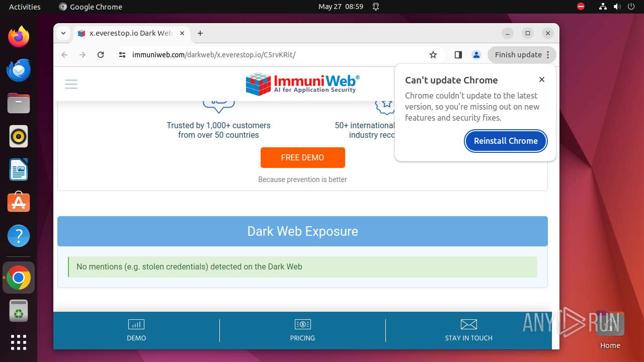Open the Home folder desktop icon

tap(610, 329)
